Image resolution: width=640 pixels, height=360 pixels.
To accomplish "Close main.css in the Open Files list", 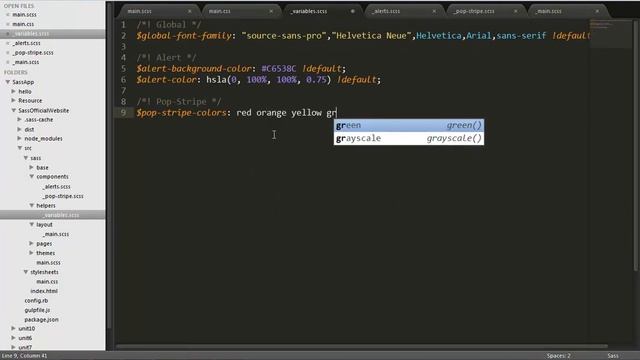I will pyautogui.click(x=7, y=24).
